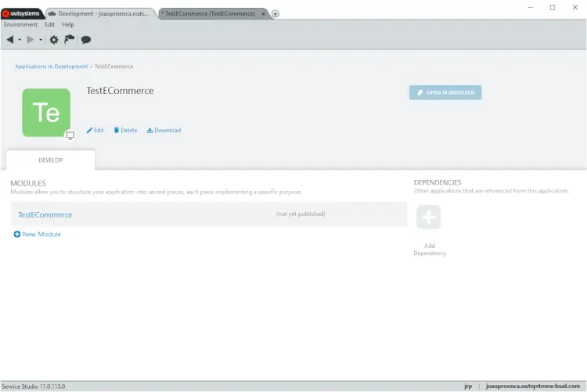Open the Environment menu

[x=20, y=25]
